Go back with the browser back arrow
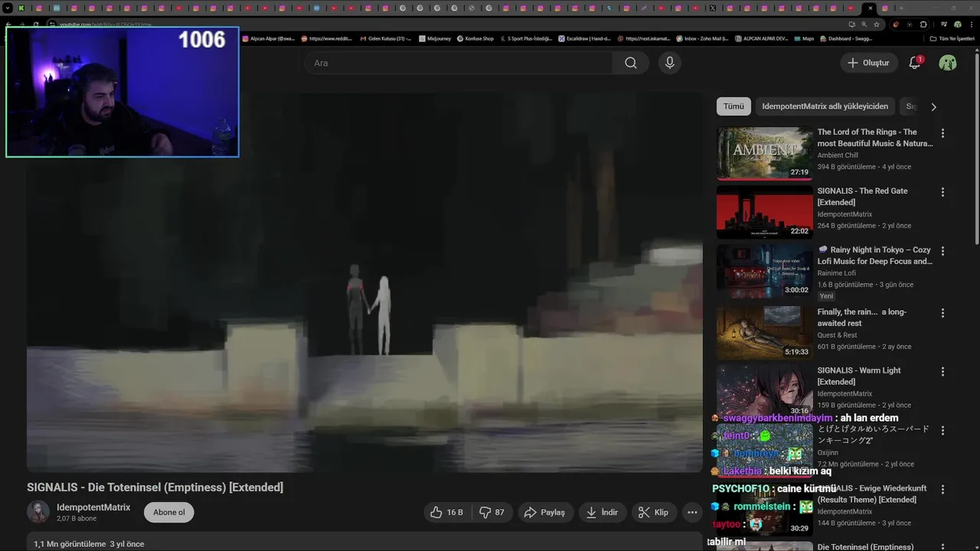This screenshot has height=551, width=980. [x=8, y=24]
